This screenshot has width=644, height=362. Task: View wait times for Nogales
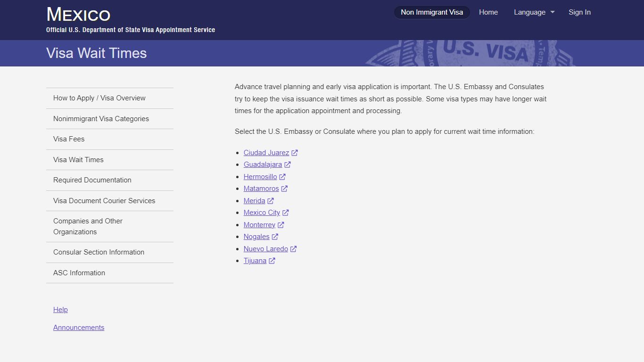click(x=256, y=237)
